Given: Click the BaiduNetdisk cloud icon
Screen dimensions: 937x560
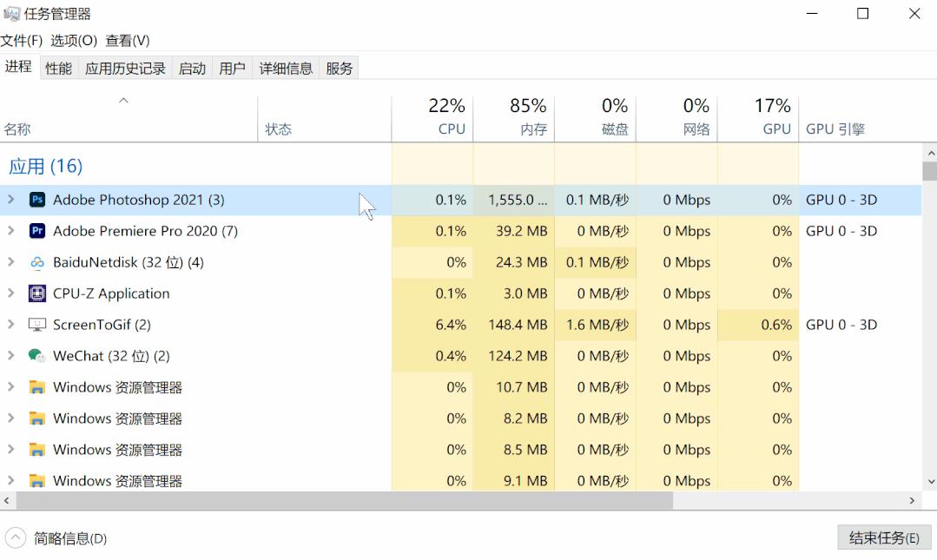Looking at the screenshot, I should (37, 262).
